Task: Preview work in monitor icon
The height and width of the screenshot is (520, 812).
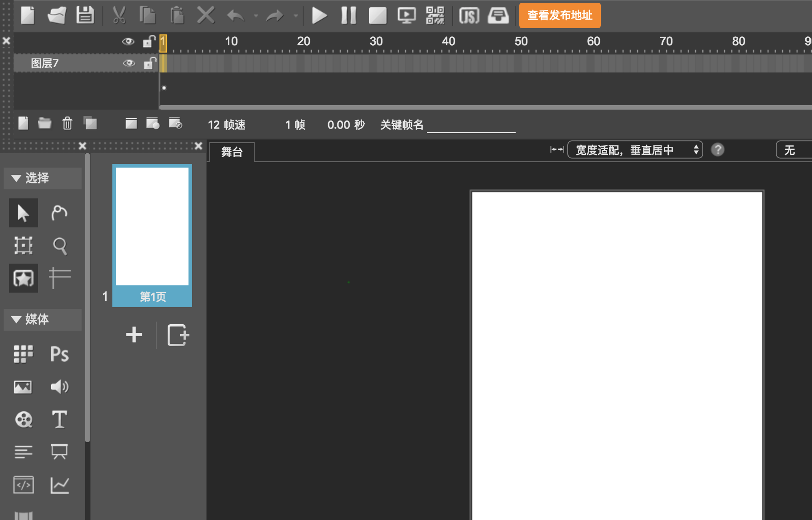Action: [406, 15]
